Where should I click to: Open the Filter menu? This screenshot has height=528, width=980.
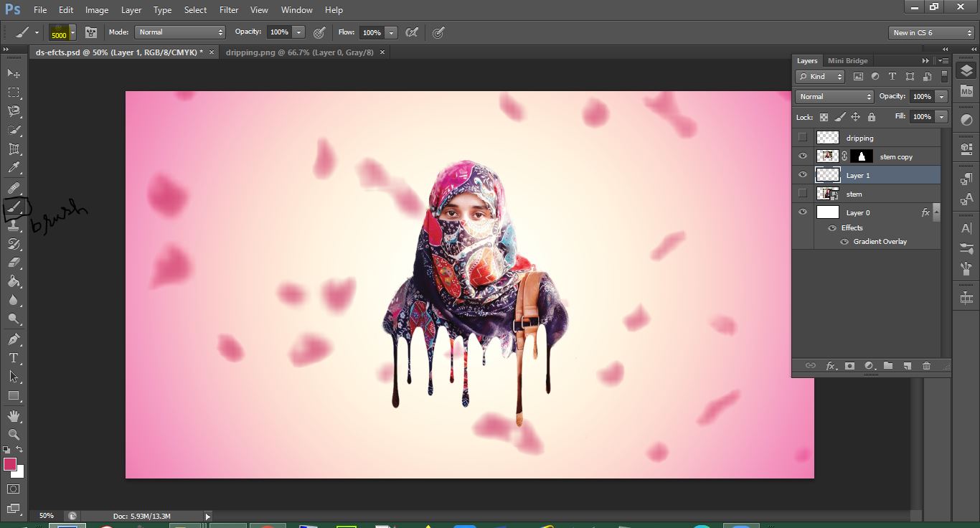coord(229,10)
